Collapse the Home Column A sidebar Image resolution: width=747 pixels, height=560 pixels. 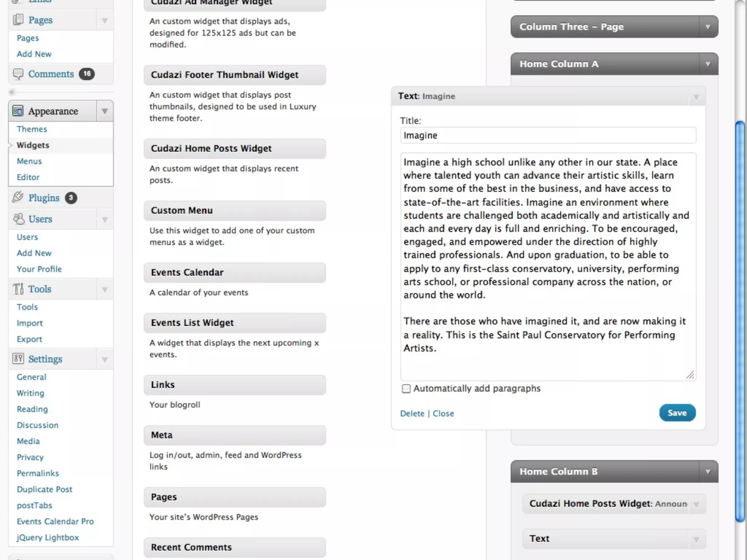(x=708, y=64)
